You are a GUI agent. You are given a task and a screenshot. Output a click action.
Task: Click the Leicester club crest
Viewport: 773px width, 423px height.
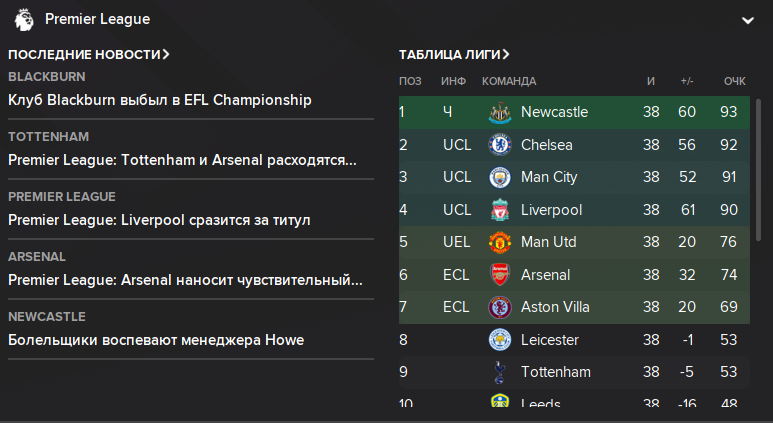click(499, 340)
